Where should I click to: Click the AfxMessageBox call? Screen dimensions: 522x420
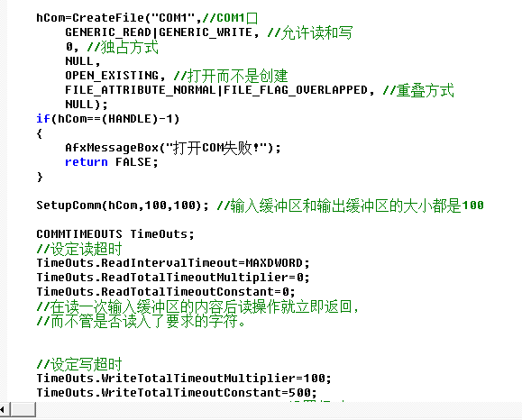point(173,148)
